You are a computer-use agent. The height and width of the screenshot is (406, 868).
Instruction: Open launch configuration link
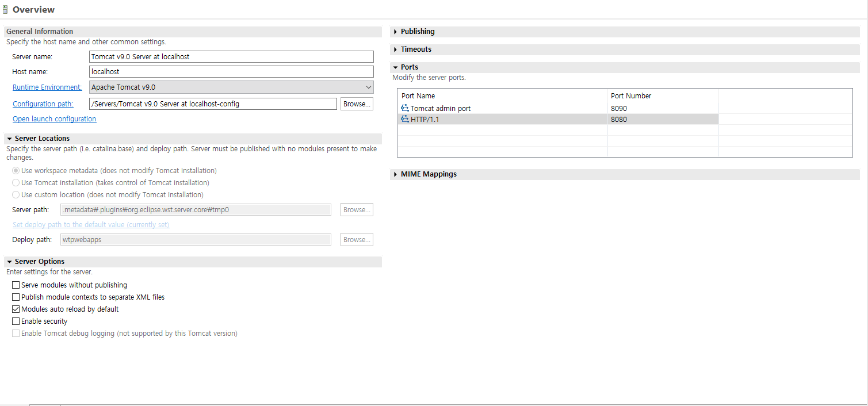click(55, 119)
